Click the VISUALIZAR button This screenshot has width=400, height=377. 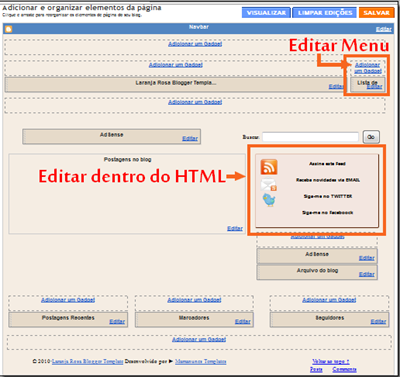coord(266,13)
